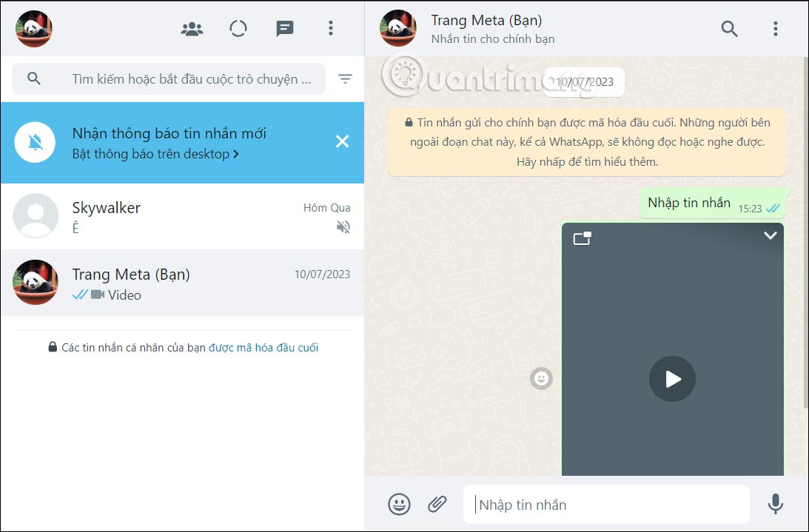The image size is (809, 532).
Task: Click the chat list filter icon
Action: click(346, 78)
